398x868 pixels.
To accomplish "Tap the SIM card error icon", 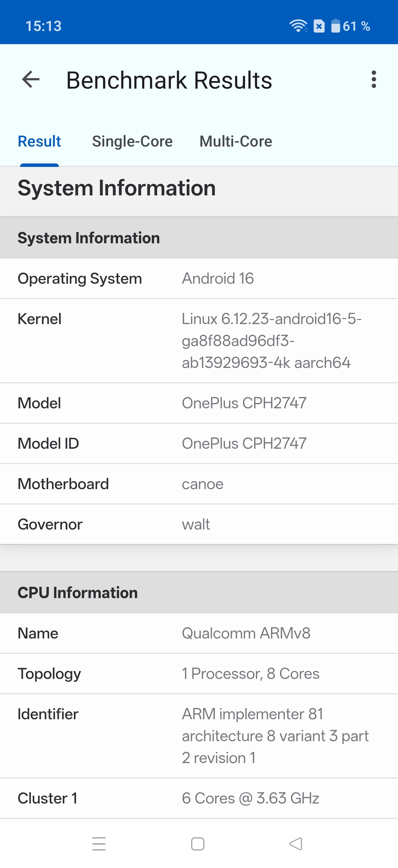I will (319, 26).
